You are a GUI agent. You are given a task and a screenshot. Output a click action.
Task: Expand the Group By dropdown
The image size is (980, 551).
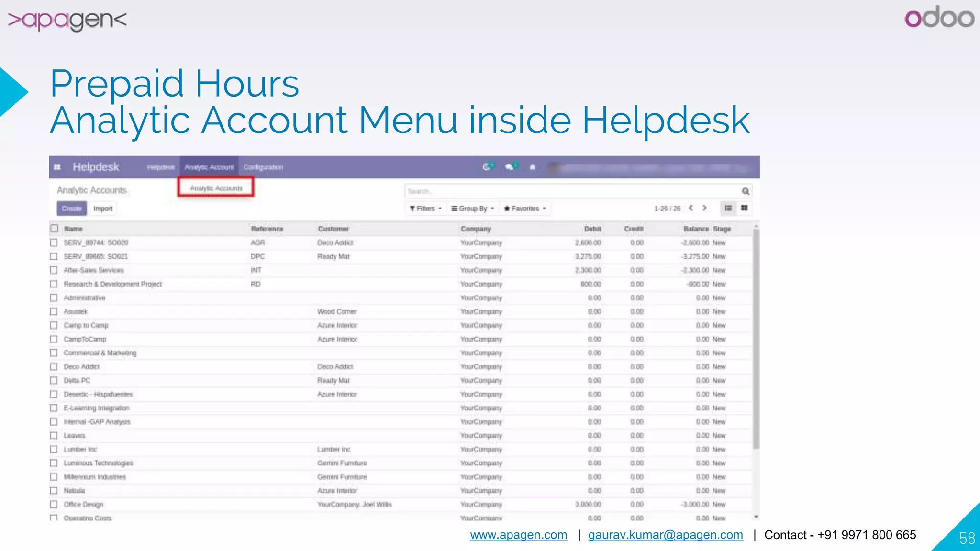click(473, 209)
